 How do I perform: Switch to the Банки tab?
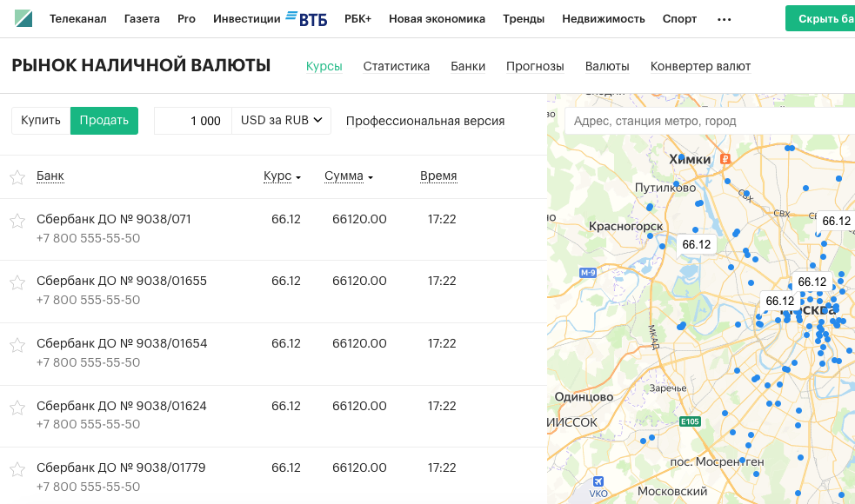click(x=468, y=66)
